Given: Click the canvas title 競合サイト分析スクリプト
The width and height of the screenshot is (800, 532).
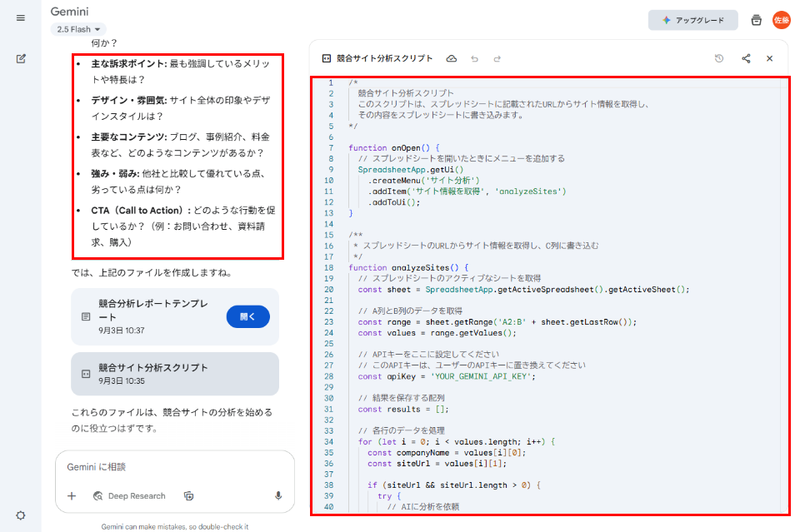Looking at the screenshot, I should click(385, 58).
